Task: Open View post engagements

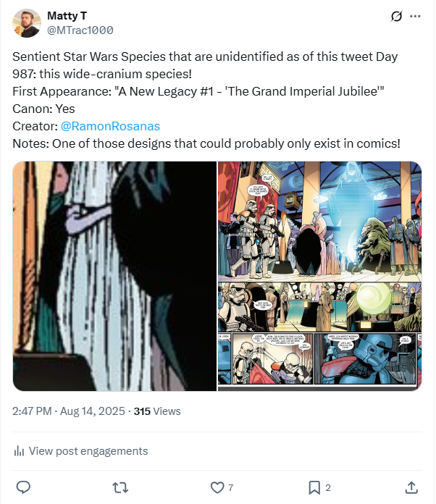Action: click(88, 450)
